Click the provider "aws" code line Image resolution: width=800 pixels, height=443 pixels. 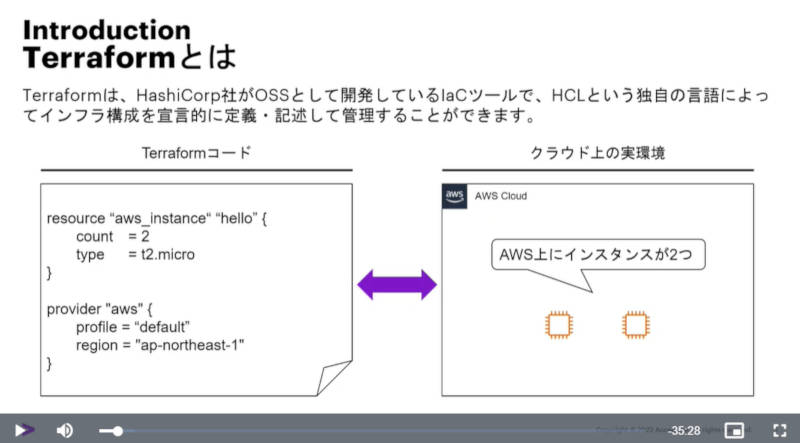(99, 309)
